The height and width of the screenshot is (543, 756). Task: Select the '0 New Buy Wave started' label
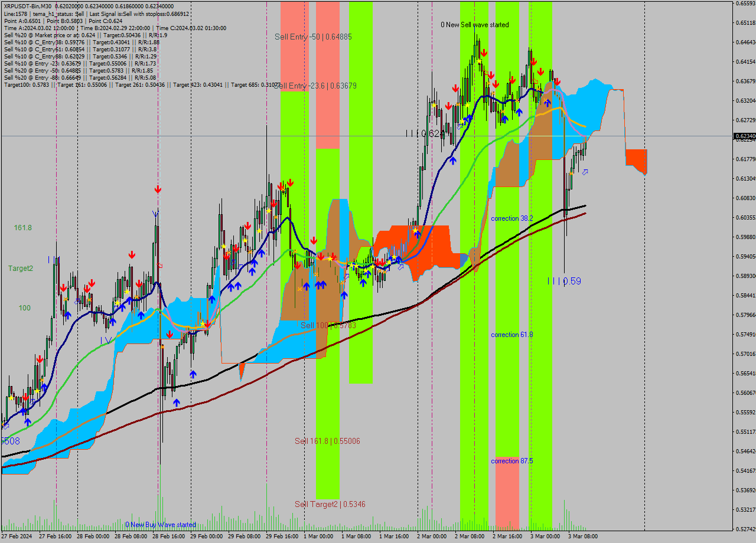[x=161, y=525]
